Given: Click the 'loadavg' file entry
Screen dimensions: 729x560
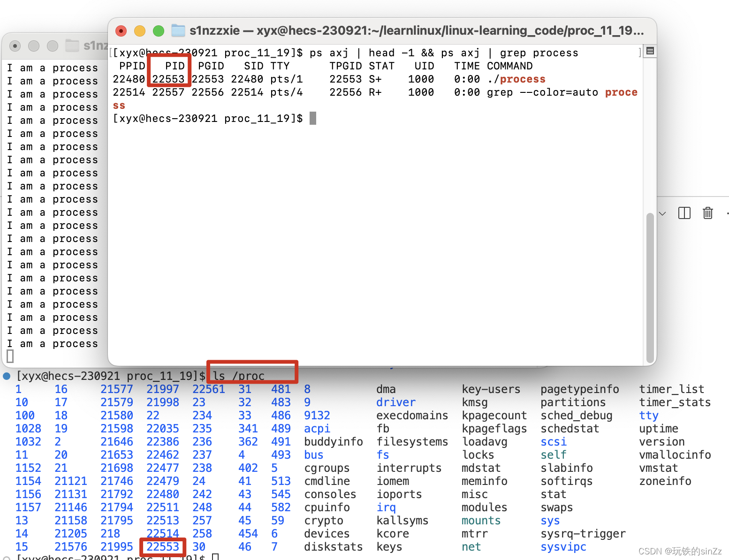Looking at the screenshot, I should click(485, 442).
